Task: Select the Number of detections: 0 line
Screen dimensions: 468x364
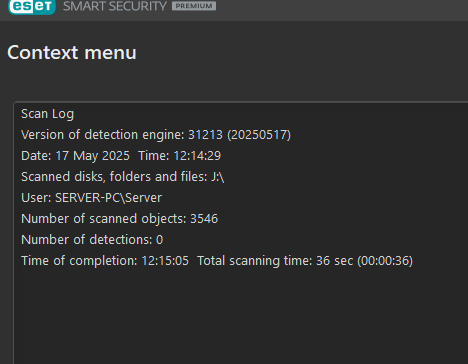Action: tap(92, 240)
